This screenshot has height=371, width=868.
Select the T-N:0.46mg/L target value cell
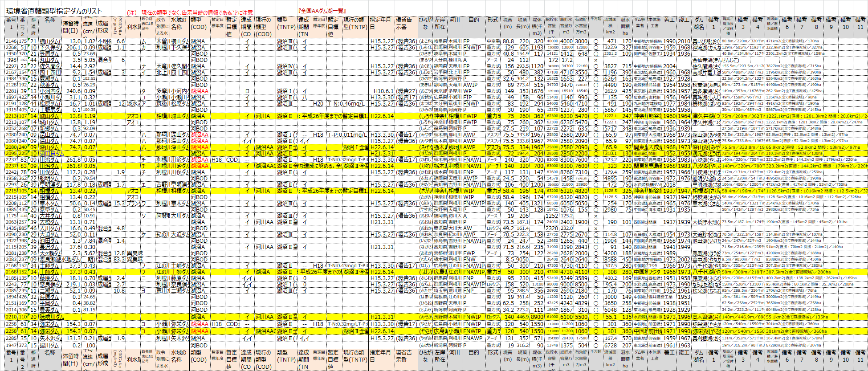click(348, 103)
